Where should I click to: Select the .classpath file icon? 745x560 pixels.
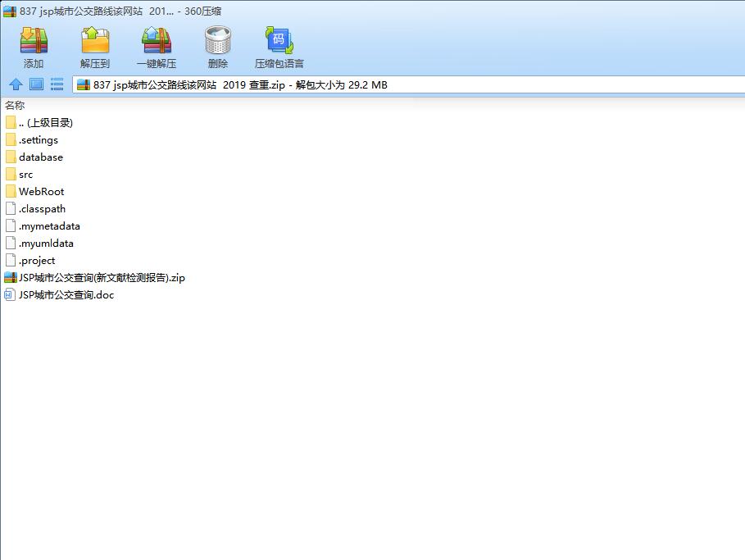click(x=11, y=209)
